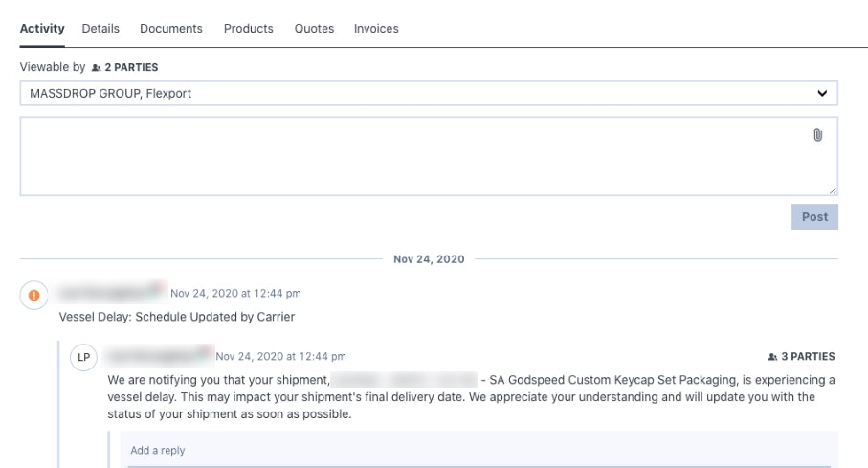The height and width of the screenshot is (468, 868).
Task: Click the text area resize handle
Action: [x=833, y=190]
